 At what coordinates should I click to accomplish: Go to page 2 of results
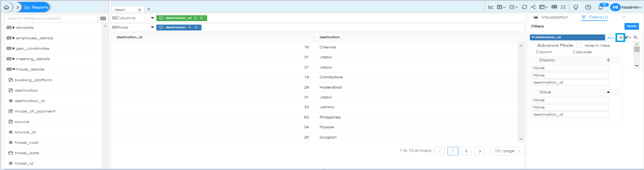(466, 151)
